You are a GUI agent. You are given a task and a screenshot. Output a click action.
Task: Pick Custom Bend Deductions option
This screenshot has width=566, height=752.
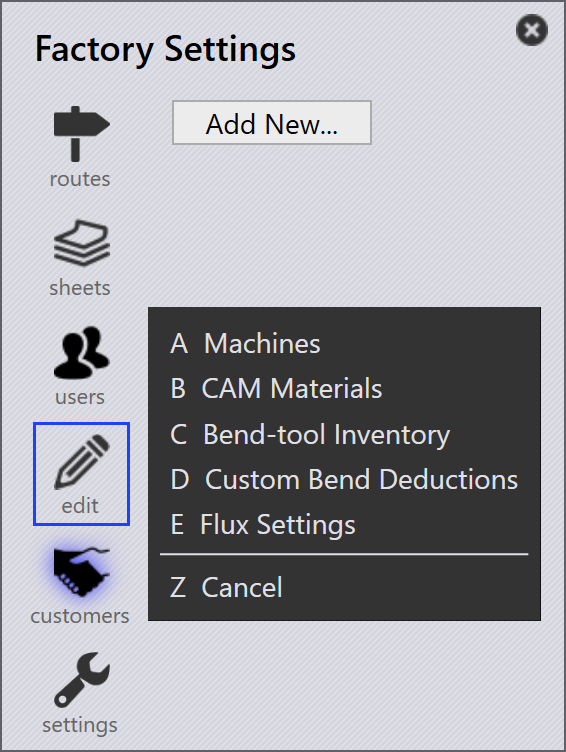coord(344,479)
